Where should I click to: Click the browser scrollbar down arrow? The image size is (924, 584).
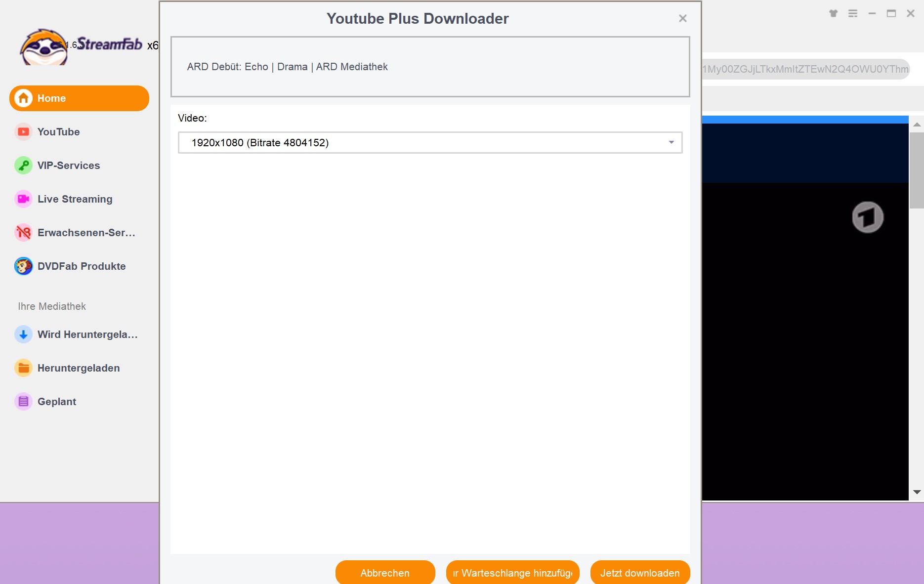[917, 492]
